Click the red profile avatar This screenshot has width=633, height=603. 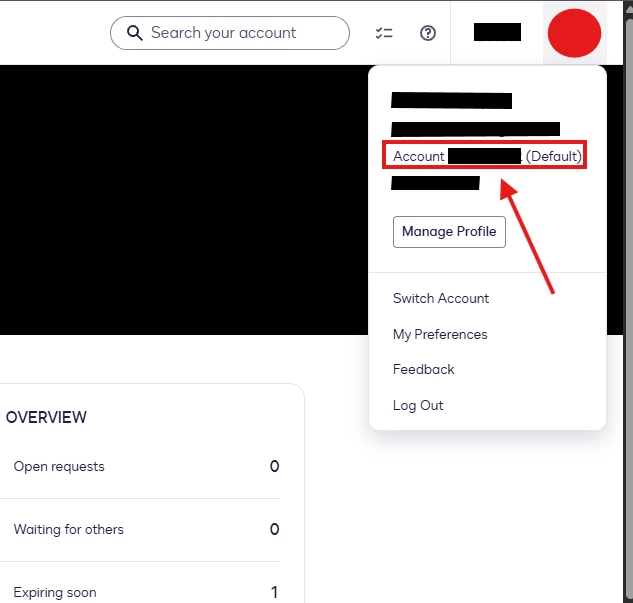pos(574,33)
